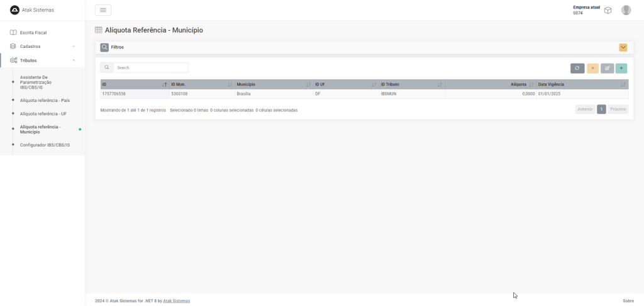Expand the Filtros panel chevron
644x306 pixels.
coord(623,47)
